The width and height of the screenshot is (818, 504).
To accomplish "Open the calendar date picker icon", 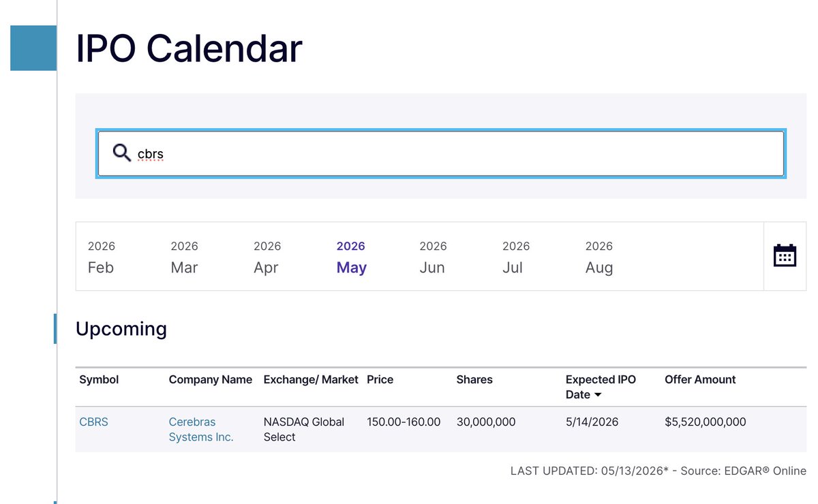I will [x=785, y=256].
